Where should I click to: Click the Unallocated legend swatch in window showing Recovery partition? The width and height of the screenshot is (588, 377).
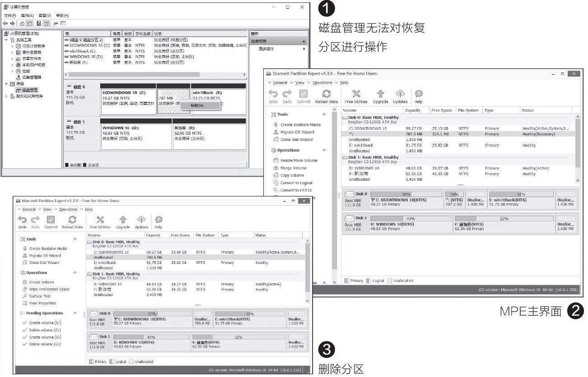389,281
